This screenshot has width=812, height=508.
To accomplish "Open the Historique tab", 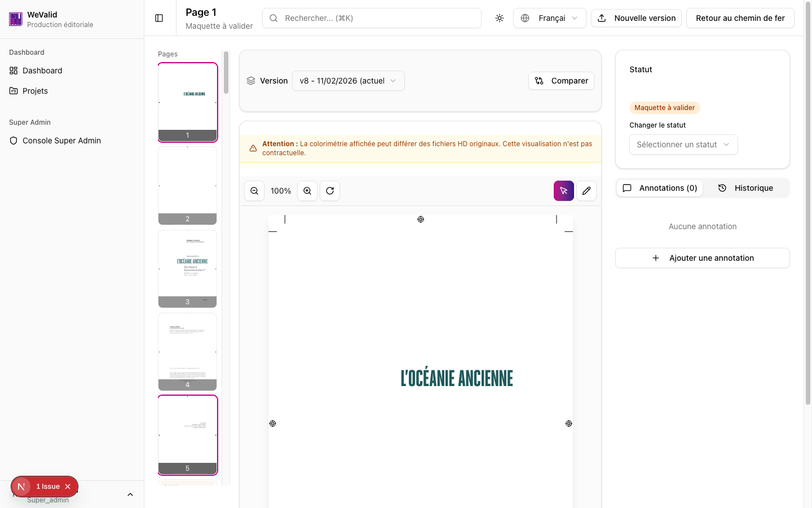I will point(746,188).
